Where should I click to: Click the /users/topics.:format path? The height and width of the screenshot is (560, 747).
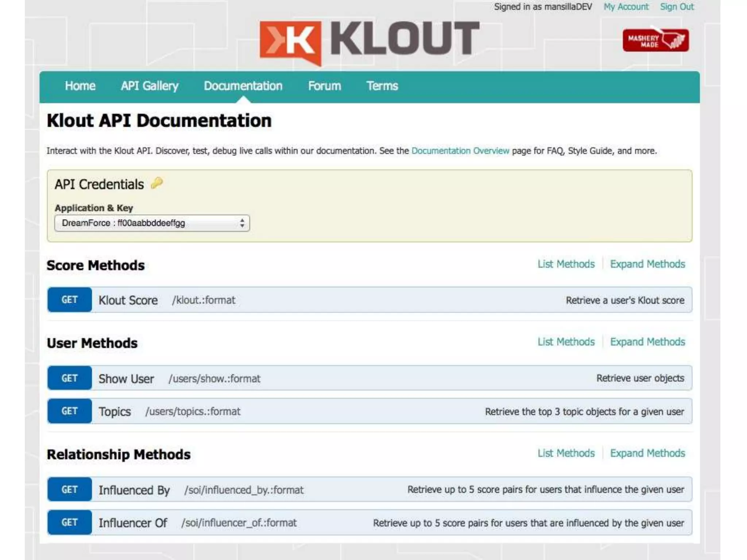click(x=193, y=411)
